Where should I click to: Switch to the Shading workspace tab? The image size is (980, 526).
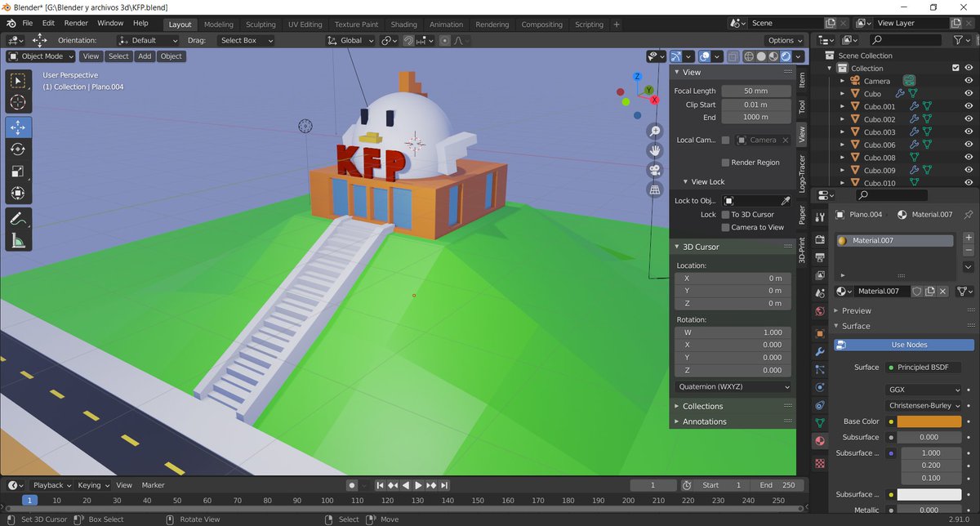coord(403,25)
